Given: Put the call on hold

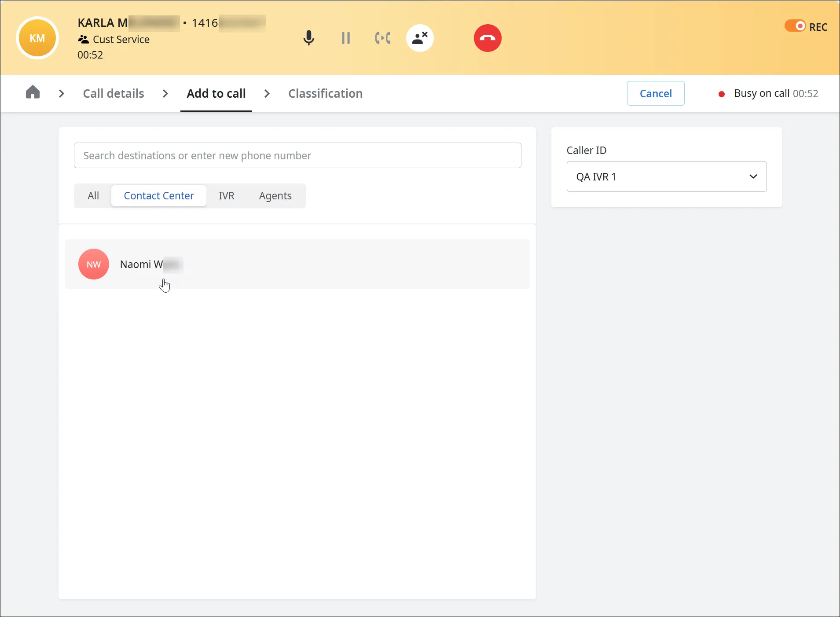Looking at the screenshot, I should 346,38.
